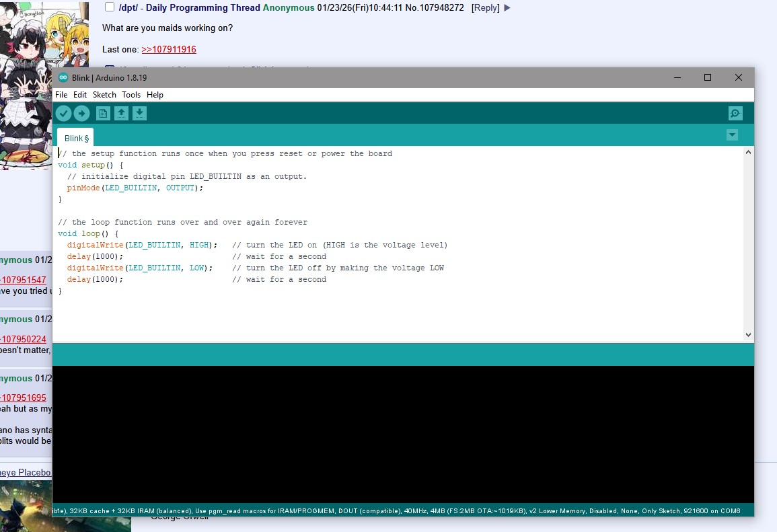This screenshot has width=777, height=532.
Task: Click 'What are you maids working on?' text
Action: point(168,28)
